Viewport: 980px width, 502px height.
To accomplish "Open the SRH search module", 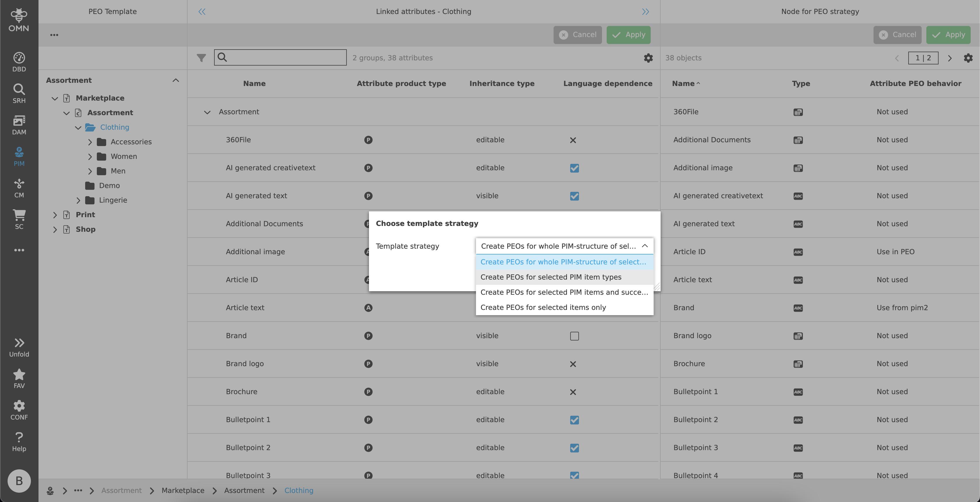I will 19,94.
